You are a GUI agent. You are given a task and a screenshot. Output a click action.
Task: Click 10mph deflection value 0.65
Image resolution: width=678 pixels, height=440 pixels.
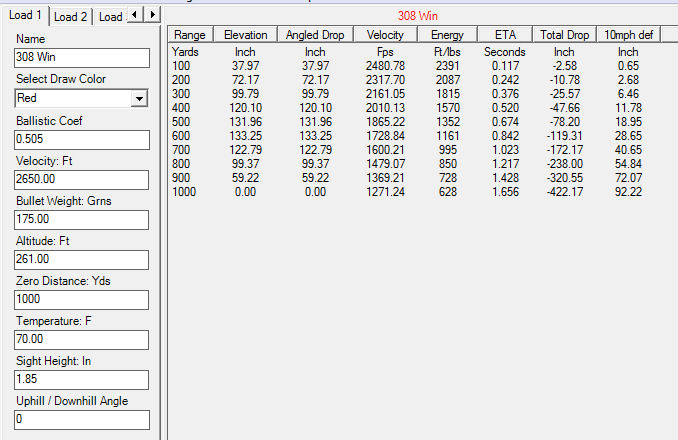click(628, 66)
